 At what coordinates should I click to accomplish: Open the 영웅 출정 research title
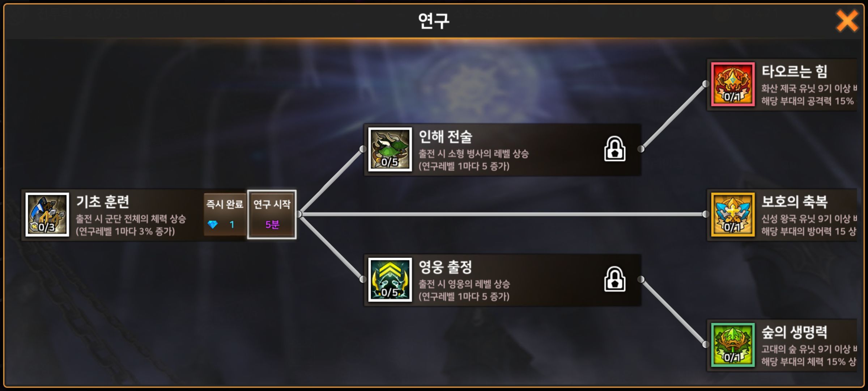click(x=445, y=267)
